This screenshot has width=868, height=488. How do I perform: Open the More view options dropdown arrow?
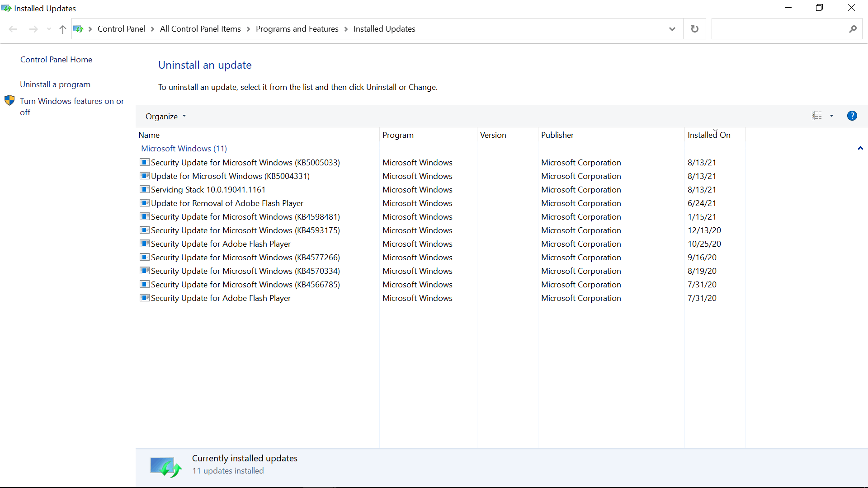point(831,116)
